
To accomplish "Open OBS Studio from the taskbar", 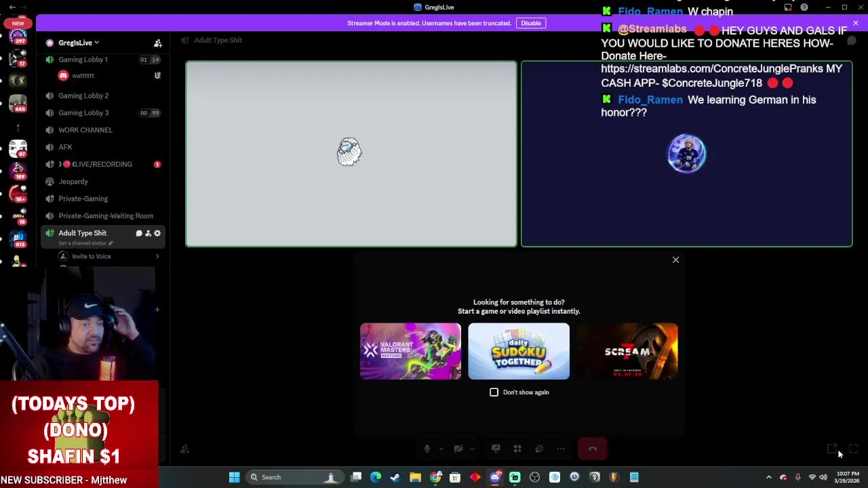I will pyautogui.click(x=534, y=477).
